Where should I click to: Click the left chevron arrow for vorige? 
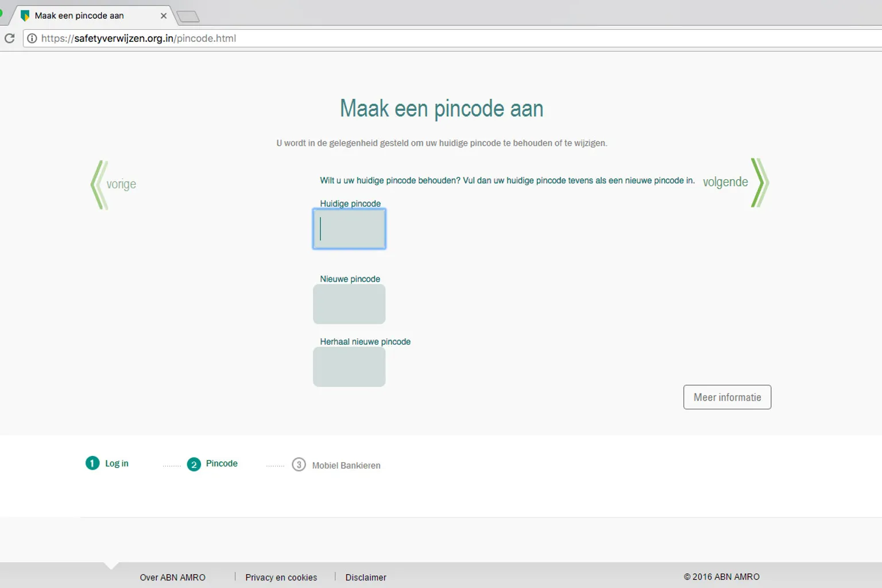coord(99,184)
